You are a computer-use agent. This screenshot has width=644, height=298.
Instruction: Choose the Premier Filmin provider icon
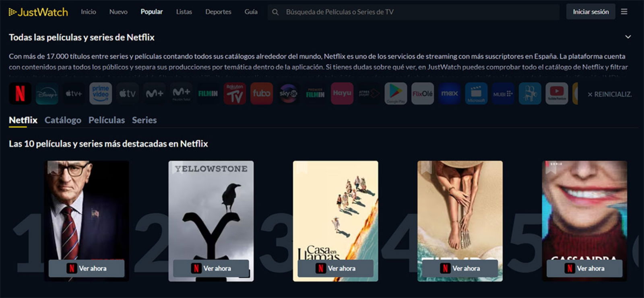(x=315, y=93)
